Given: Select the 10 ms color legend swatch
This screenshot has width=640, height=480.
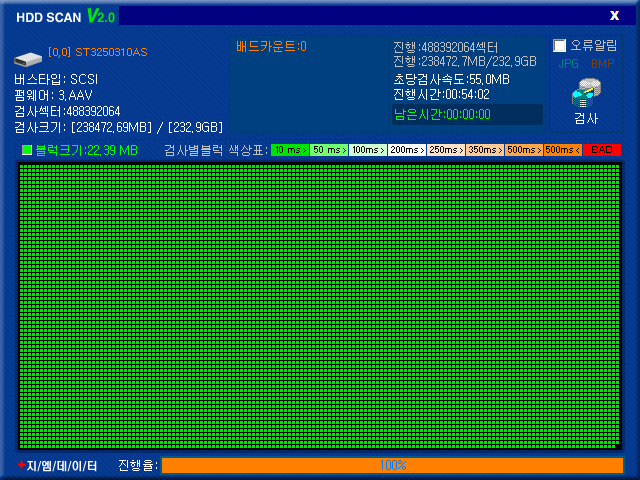Looking at the screenshot, I should coord(290,150).
